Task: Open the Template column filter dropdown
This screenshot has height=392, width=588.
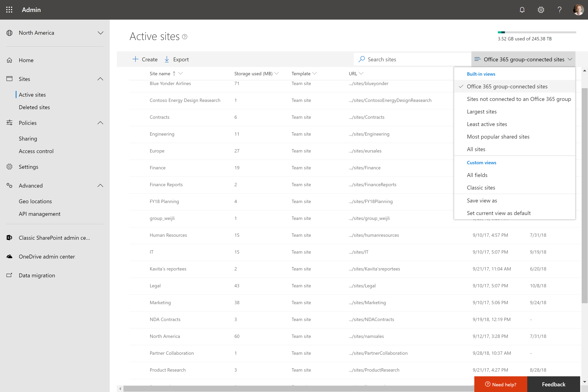Action: pos(315,73)
